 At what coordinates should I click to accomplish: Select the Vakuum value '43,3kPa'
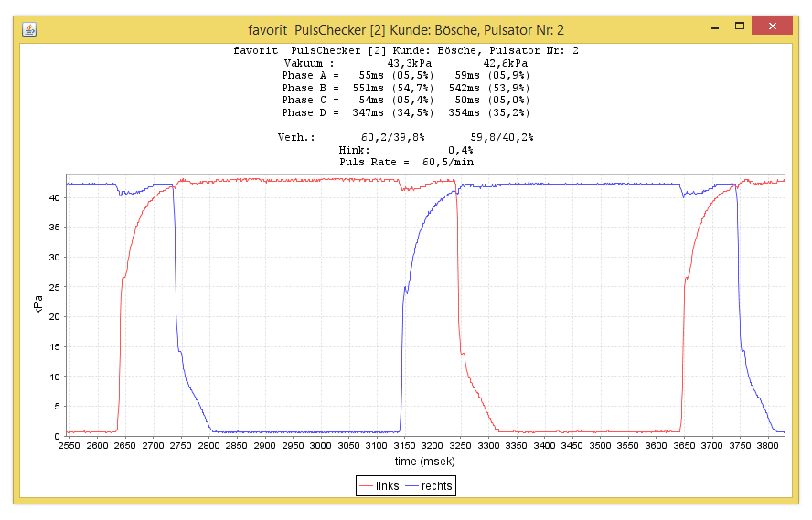409,63
